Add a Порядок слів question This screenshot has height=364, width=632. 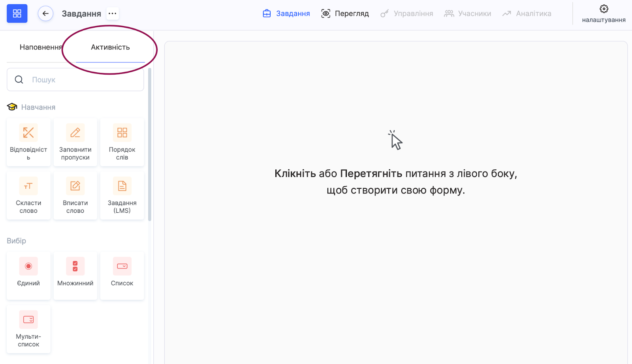tap(122, 142)
